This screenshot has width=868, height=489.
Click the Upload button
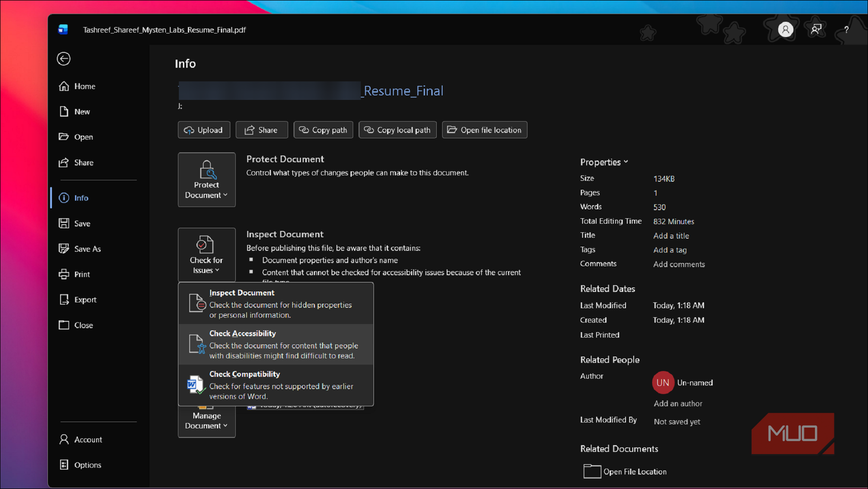pyautogui.click(x=204, y=130)
